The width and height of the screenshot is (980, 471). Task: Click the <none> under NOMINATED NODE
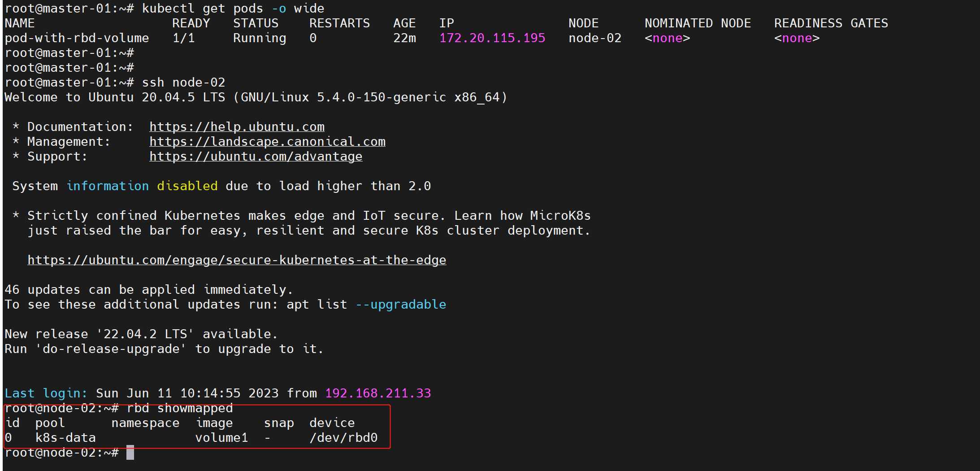(x=667, y=38)
